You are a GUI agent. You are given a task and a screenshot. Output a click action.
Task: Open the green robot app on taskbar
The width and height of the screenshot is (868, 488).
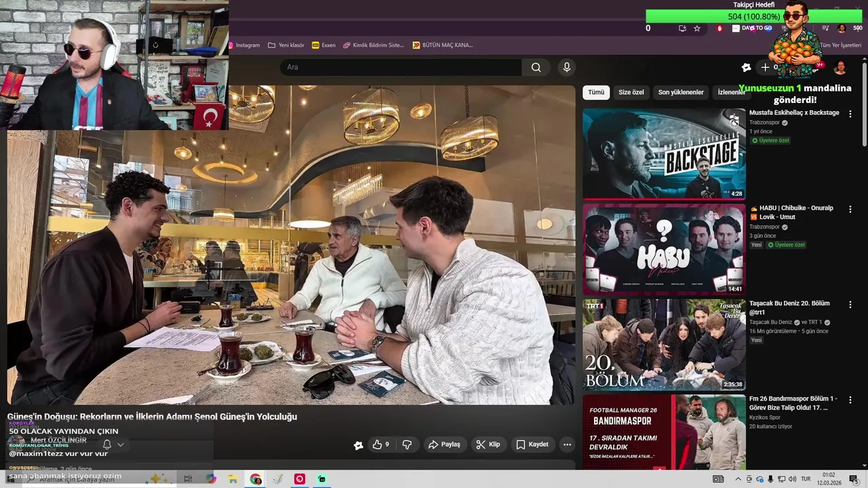point(322,479)
